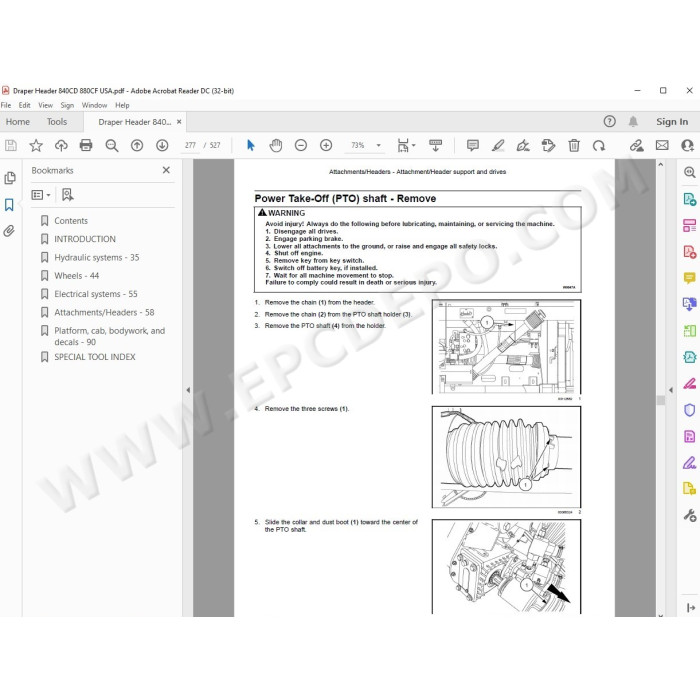700x700 pixels.
Task: Add file to starred favorites
Action: [36, 146]
